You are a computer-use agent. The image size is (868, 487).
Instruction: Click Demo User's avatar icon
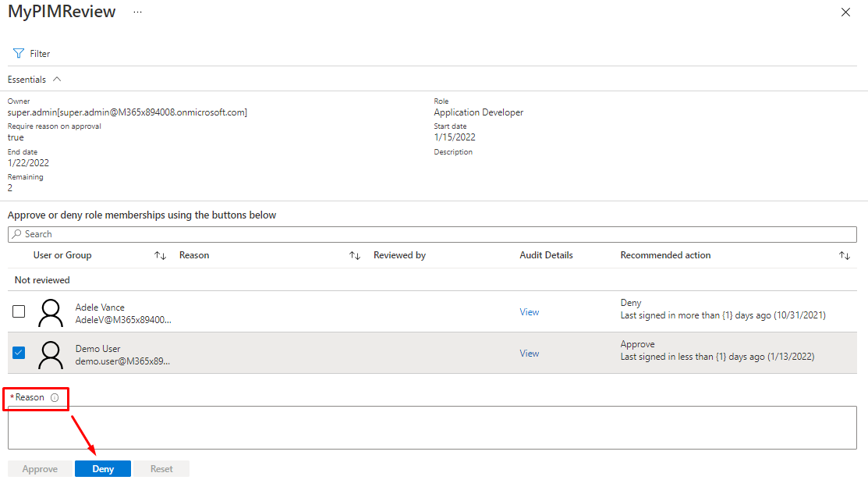pos(51,354)
